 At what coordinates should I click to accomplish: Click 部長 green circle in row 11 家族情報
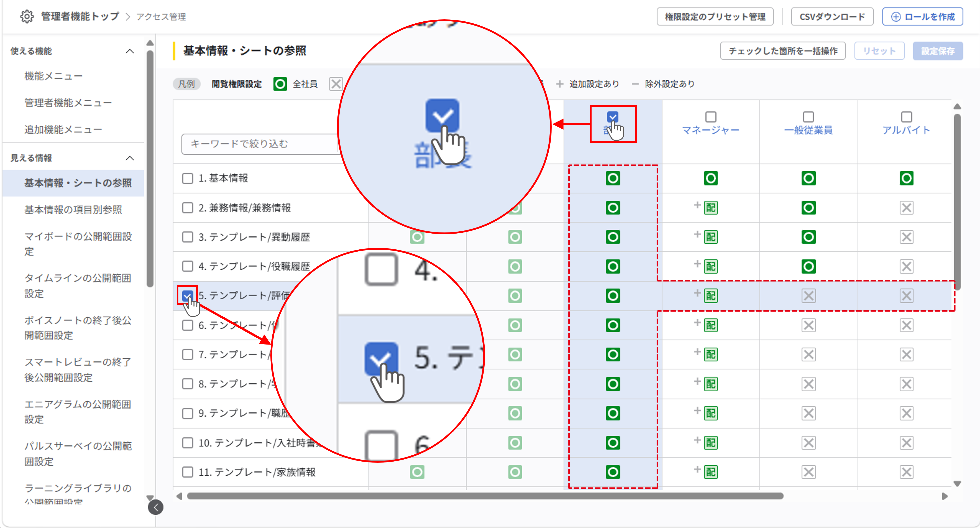(x=613, y=473)
